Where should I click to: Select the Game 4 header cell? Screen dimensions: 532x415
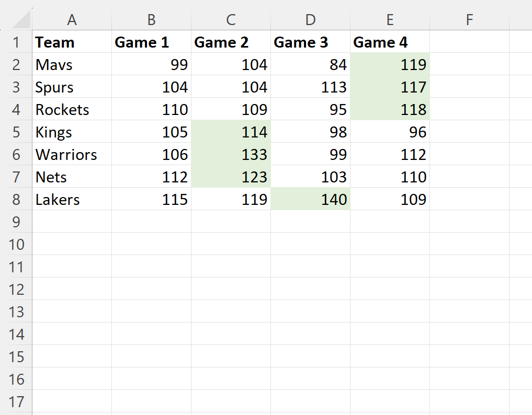390,42
